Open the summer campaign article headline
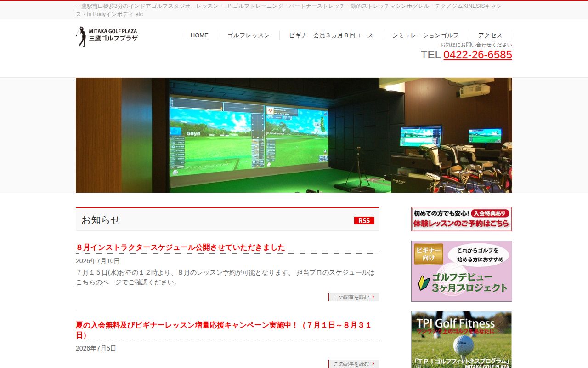Viewport: 588px width, 368px height. click(x=224, y=330)
